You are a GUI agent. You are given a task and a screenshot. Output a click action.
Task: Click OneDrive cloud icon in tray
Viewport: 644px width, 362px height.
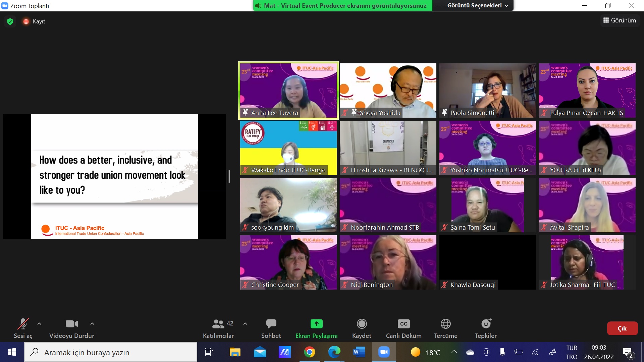[x=470, y=352]
